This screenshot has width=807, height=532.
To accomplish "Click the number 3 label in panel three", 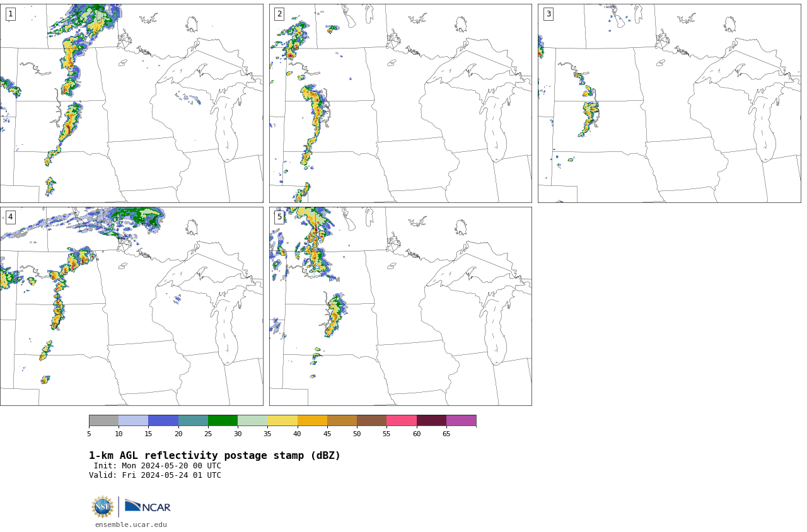I will click(548, 14).
